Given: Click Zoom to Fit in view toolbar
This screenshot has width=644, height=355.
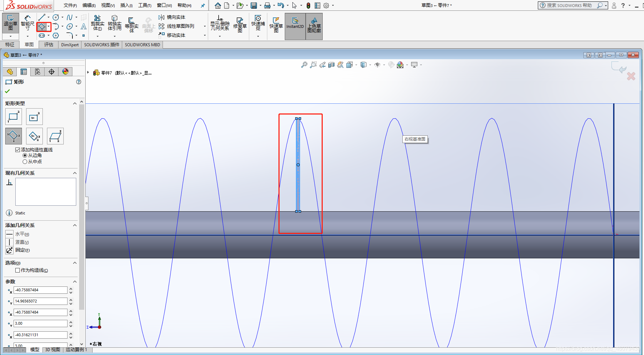Looking at the screenshot, I should pos(304,65).
